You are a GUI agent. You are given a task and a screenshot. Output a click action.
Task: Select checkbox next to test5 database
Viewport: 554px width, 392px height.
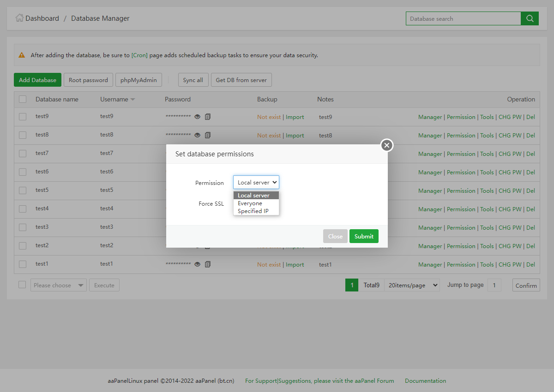(x=23, y=190)
